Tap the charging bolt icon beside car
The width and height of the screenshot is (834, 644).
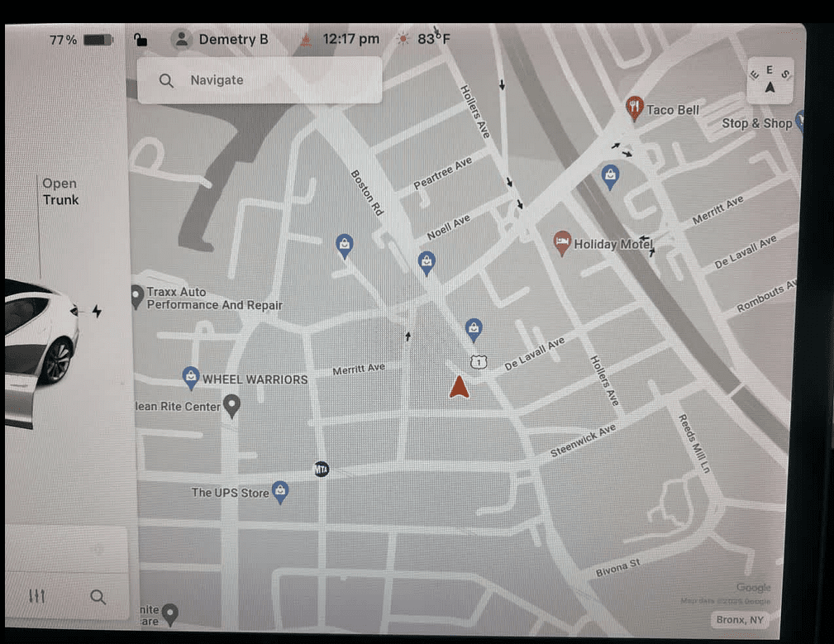(x=97, y=311)
